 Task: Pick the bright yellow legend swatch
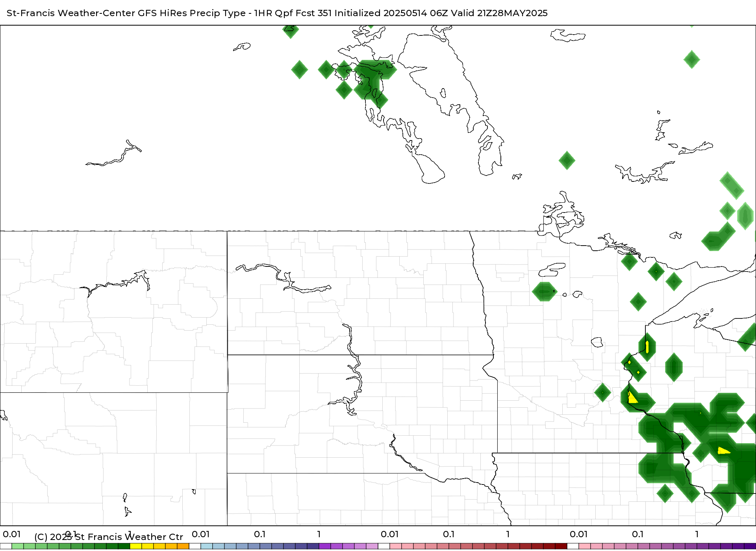[x=136, y=546]
